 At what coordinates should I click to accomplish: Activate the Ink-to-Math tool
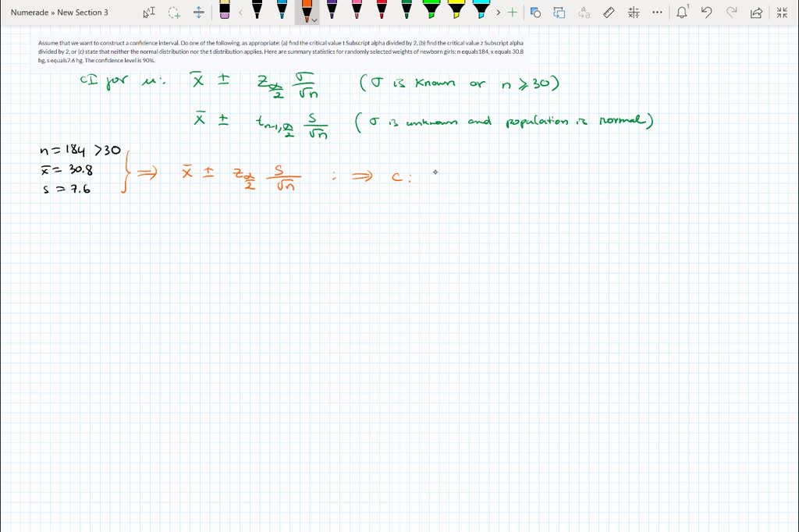634,12
